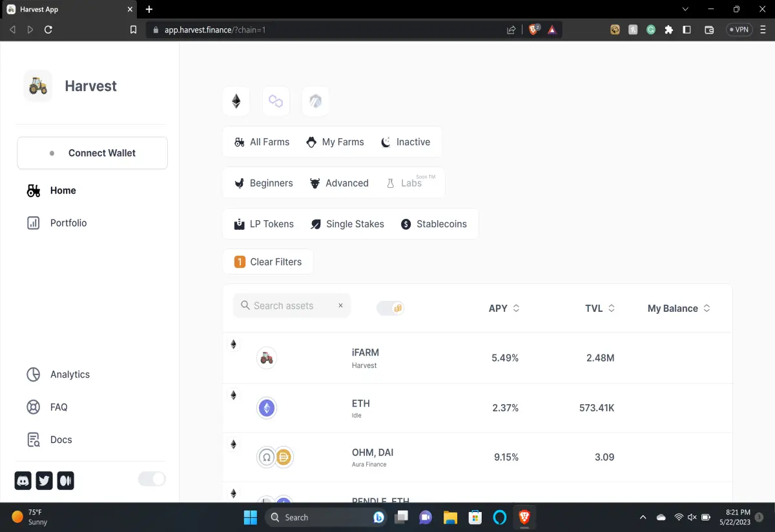Click the OHM DAI token pair icon
Screen dimensions: 775x532
tap(275, 457)
